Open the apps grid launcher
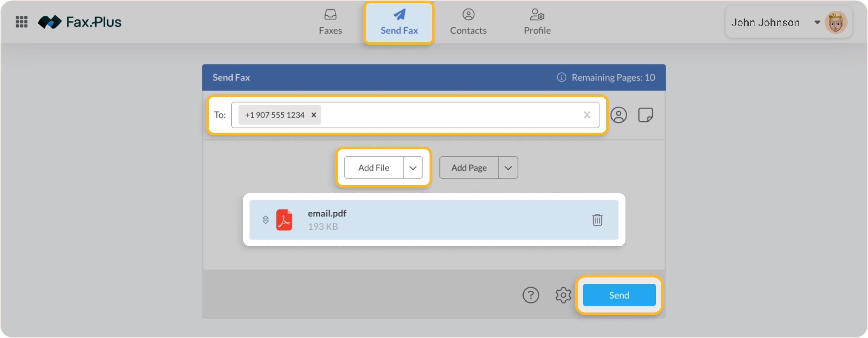Viewport: 868px width, 338px height. click(x=21, y=22)
